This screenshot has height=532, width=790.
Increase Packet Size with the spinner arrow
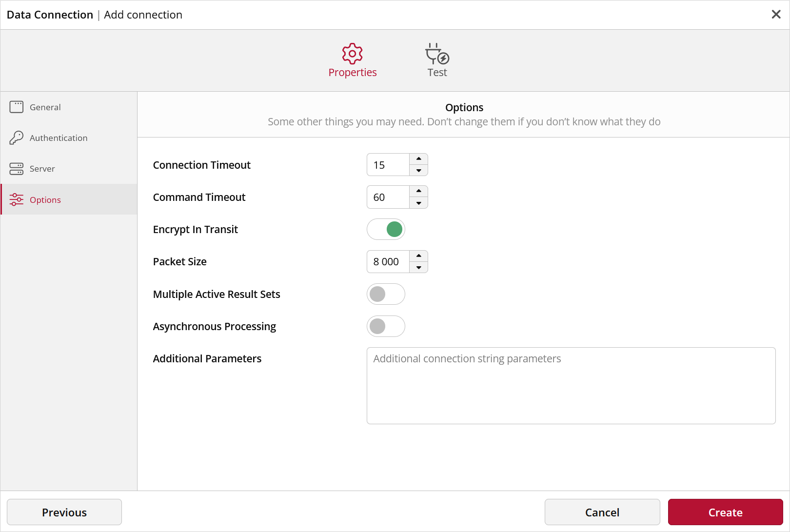pos(418,256)
